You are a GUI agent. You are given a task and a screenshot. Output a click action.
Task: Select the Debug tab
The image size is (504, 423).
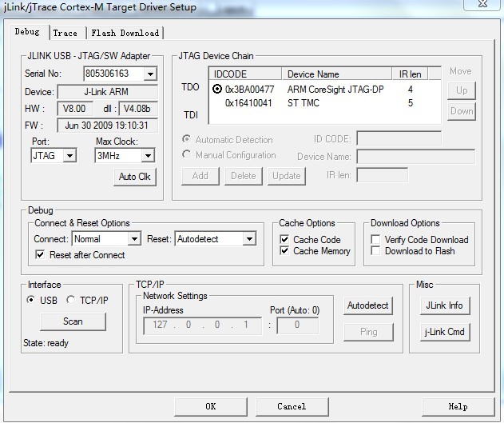coord(28,31)
